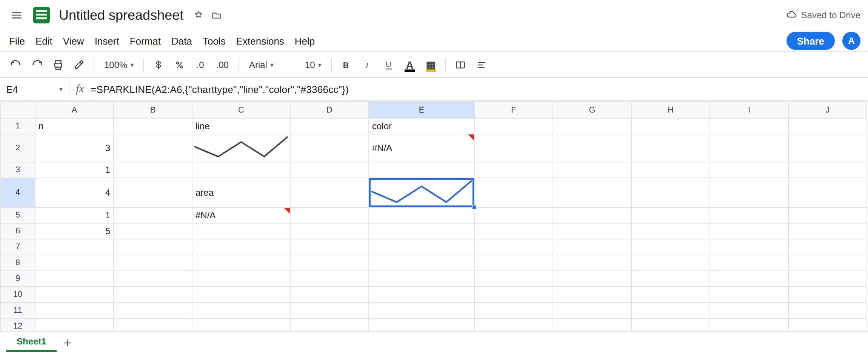Decrease decimal places

[200, 65]
